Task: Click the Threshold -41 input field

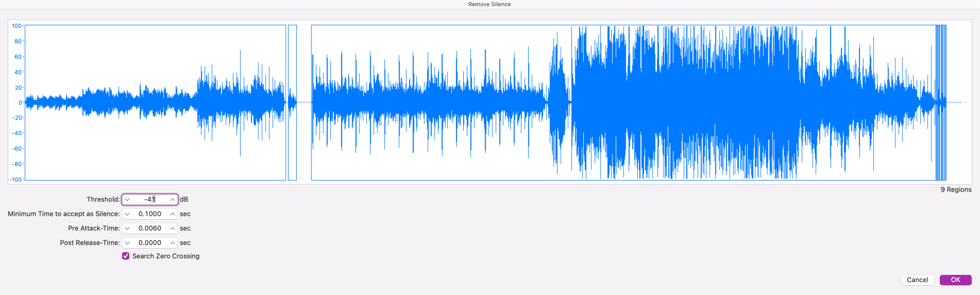Action: (x=150, y=199)
